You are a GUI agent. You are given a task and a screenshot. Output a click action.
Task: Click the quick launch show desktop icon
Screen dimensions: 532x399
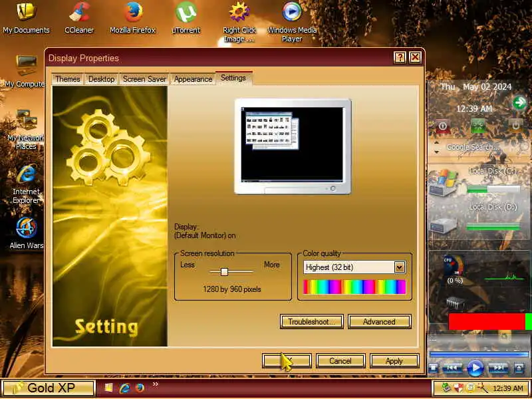[x=109, y=388]
